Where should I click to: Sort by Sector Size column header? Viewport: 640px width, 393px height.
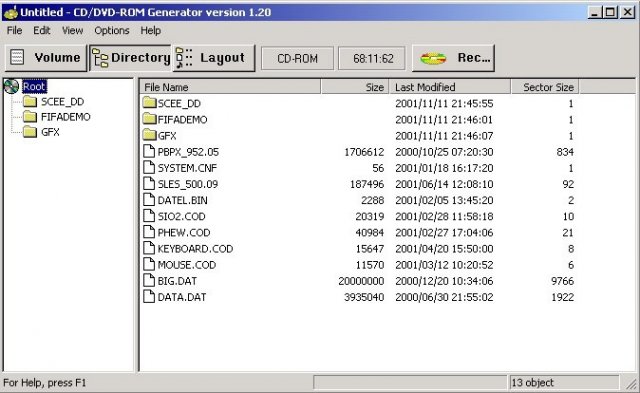click(x=545, y=87)
